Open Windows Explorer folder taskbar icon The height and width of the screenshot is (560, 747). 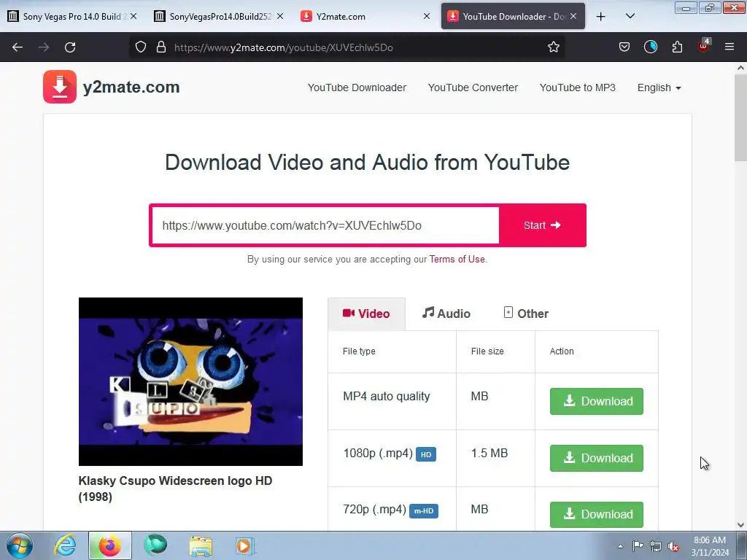click(201, 545)
